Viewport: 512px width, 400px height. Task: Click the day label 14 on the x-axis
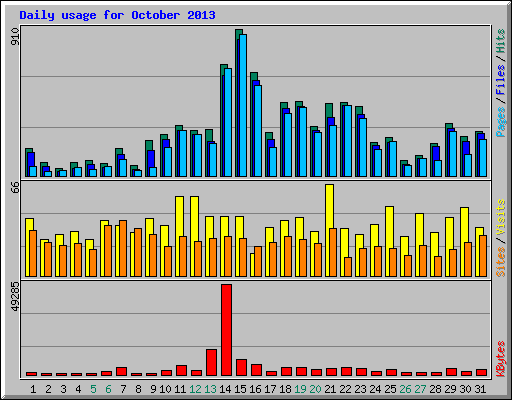225,389
